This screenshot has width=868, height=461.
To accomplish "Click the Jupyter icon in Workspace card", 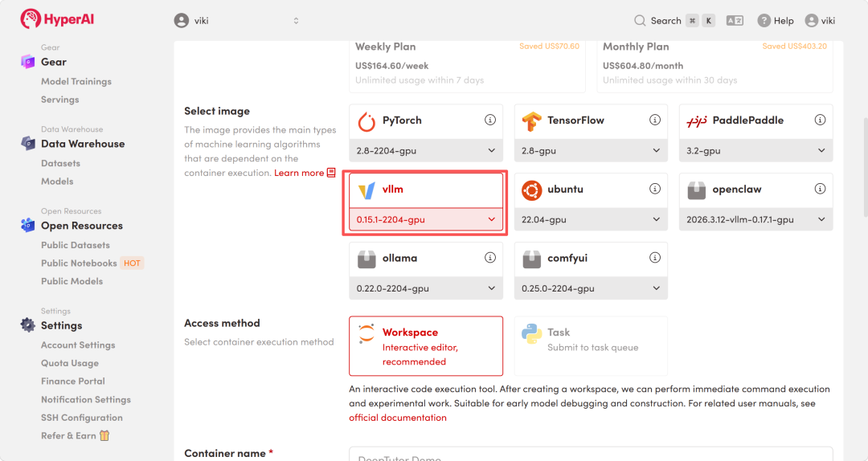I will [x=366, y=334].
